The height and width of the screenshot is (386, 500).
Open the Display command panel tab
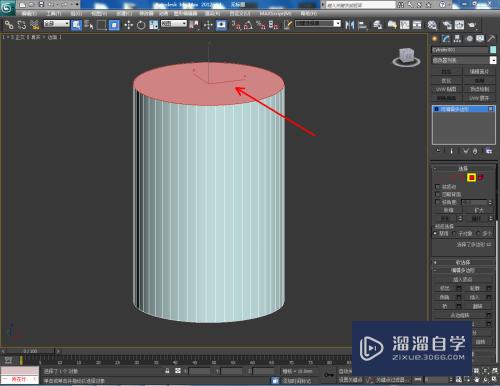point(480,39)
